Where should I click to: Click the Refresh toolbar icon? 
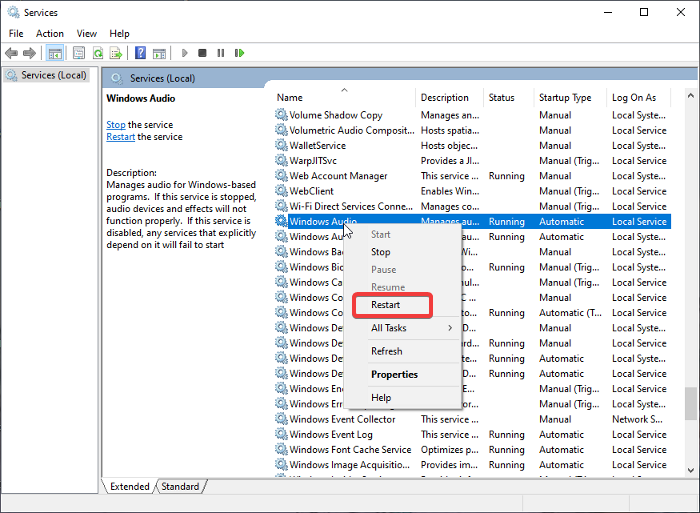[x=98, y=53]
